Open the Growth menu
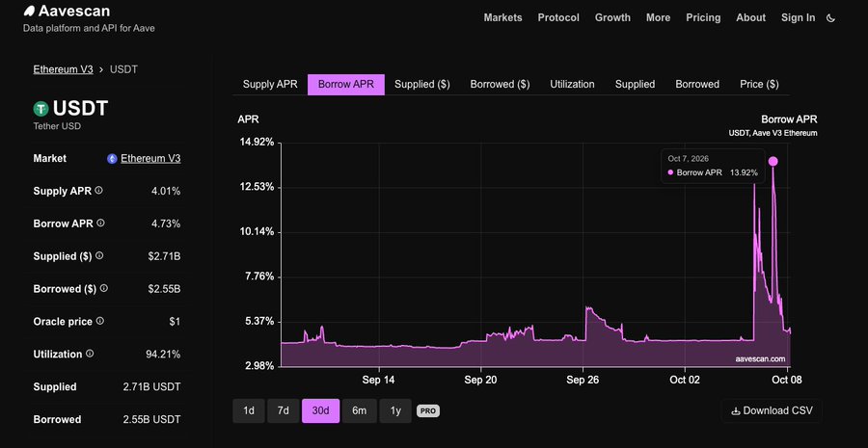 click(612, 17)
